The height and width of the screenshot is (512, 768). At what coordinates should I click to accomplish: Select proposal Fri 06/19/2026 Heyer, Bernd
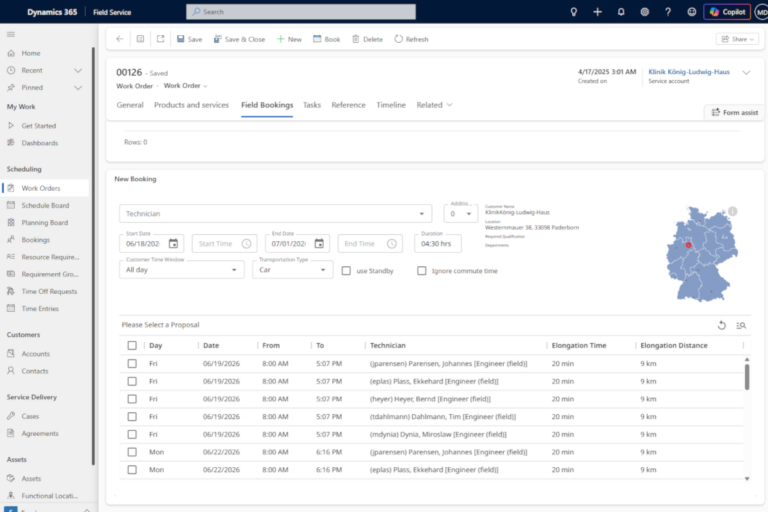click(132, 399)
